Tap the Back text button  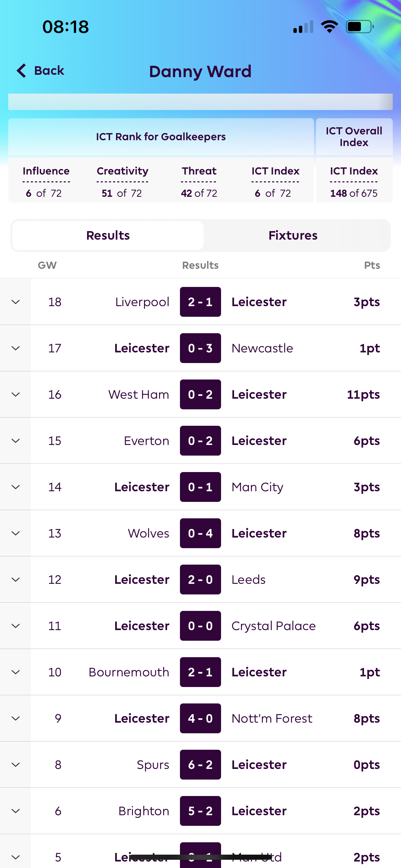[49, 71]
